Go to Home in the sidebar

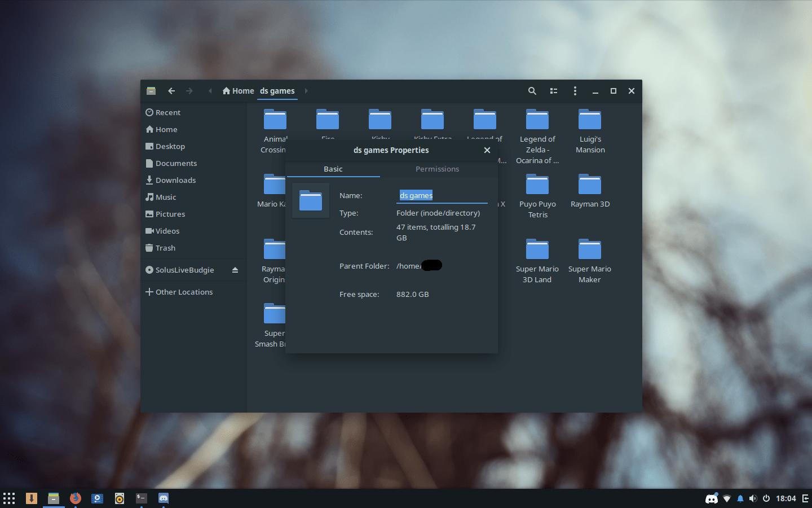pyautogui.click(x=193, y=129)
